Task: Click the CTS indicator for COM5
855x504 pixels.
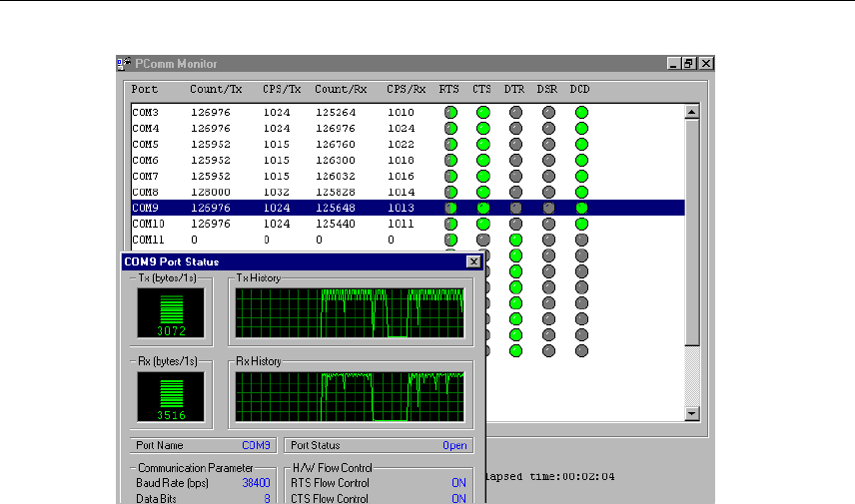Action: coord(482,144)
